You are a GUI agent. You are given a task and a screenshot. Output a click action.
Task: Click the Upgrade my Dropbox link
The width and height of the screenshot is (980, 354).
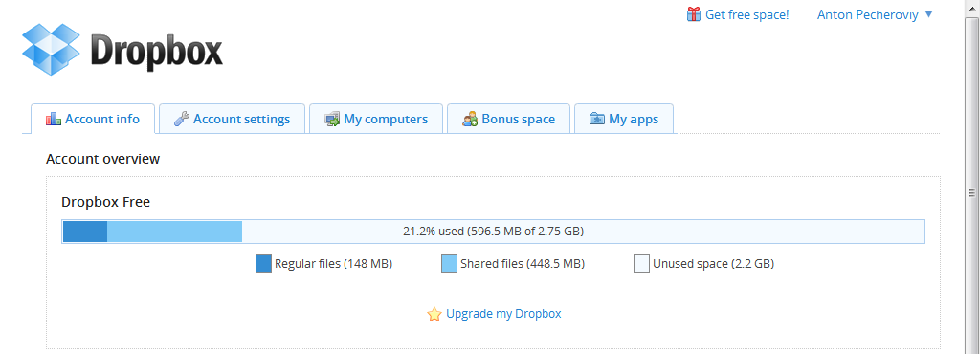click(x=503, y=314)
